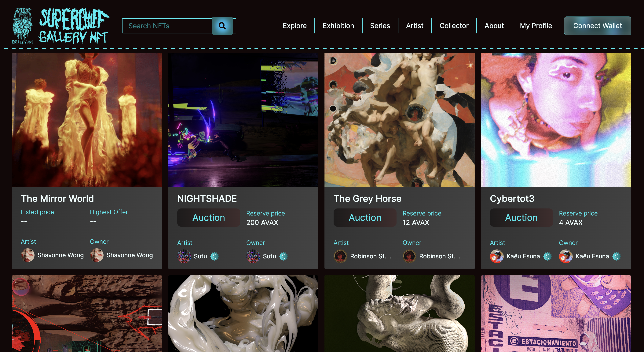Open the white liquid sculpture thumbnail
Image resolution: width=644 pixels, height=352 pixels.
click(x=243, y=314)
